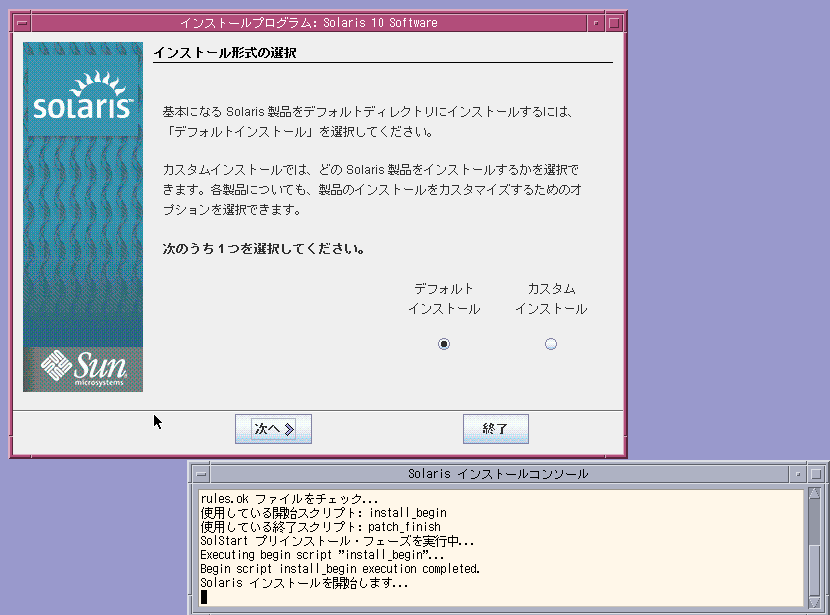Click the Solaris sunburst logo
The height and width of the screenshot is (615, 830).
(83, 95)
